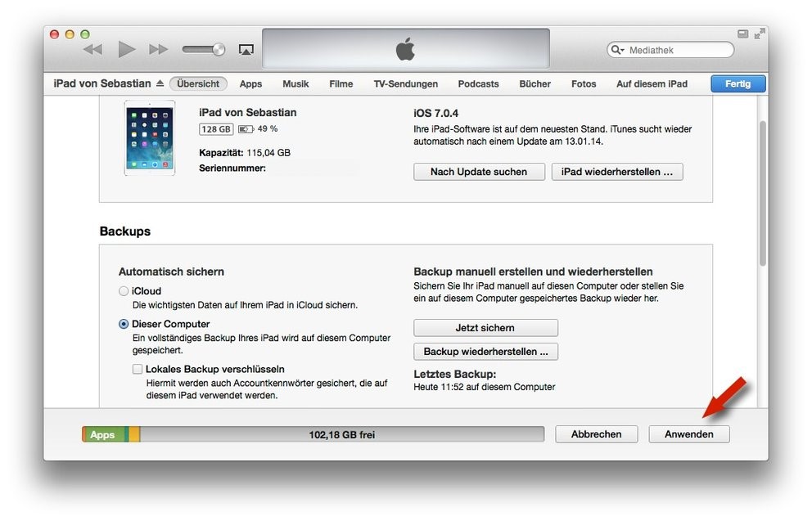Open the Filme tab
Viewport: 812px width, 521px height.
pos(341,83)
